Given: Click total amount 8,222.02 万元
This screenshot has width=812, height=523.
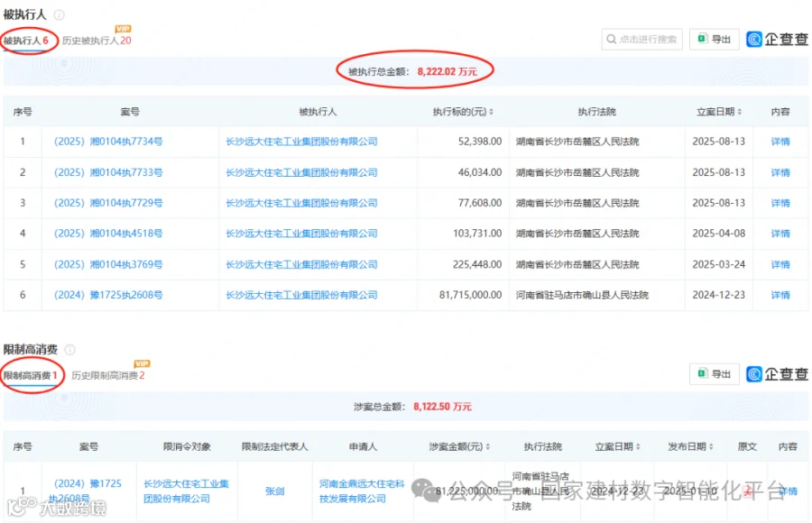Looking at the screenshot, I should [447, 71].
